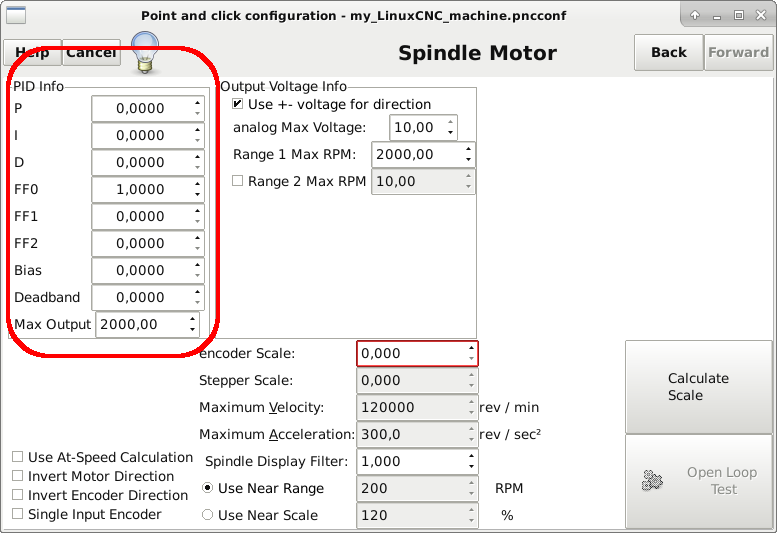Toggle Invert Motor Direction checkbox
Screen dimensions: 777x533
(x=17, y=476)
